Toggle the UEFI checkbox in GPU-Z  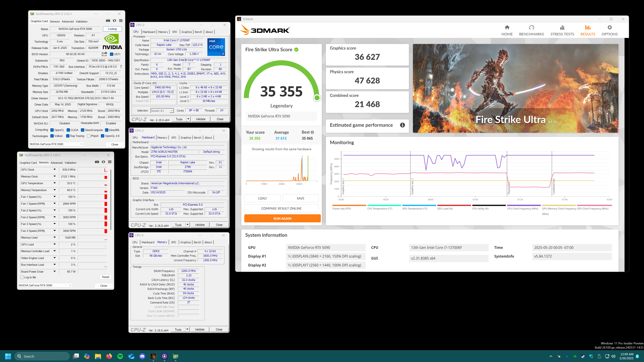coord(111,54)
